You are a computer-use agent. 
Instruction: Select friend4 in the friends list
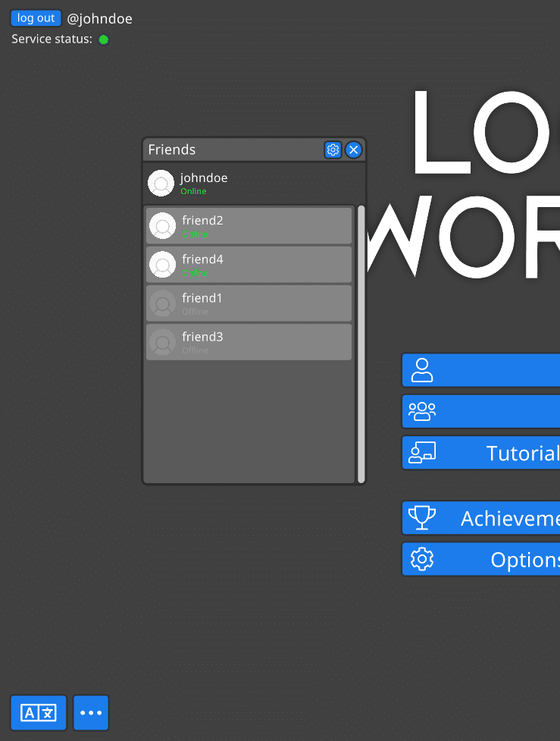[x=249, y=265]
